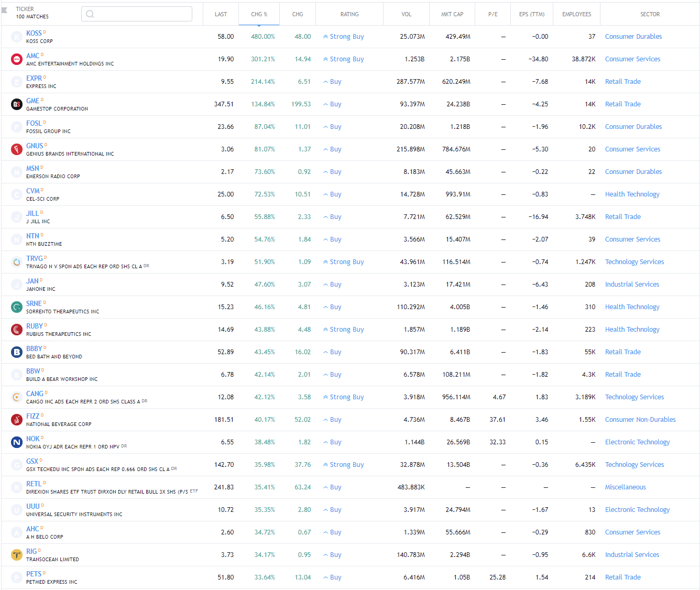The image size is (700, 590).
Task: Click Strong Buy rating in RUBY row
Action: point(344,330)
